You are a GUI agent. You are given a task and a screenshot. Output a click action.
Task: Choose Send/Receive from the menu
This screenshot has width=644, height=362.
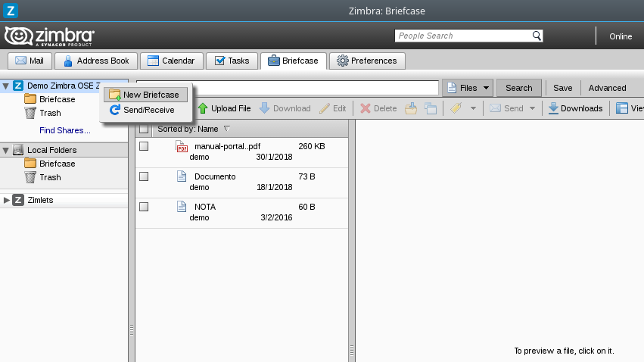(x=146, y=110)
